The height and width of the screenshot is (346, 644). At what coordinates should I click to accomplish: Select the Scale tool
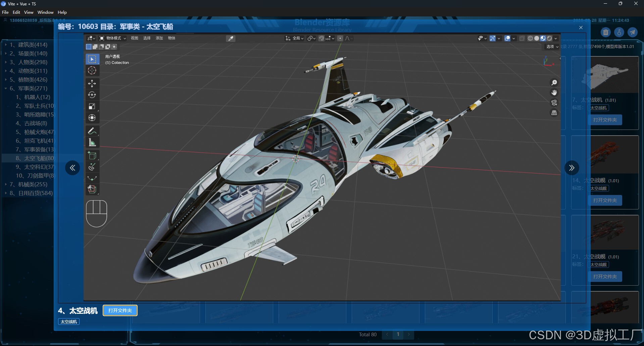click(92, 106)
